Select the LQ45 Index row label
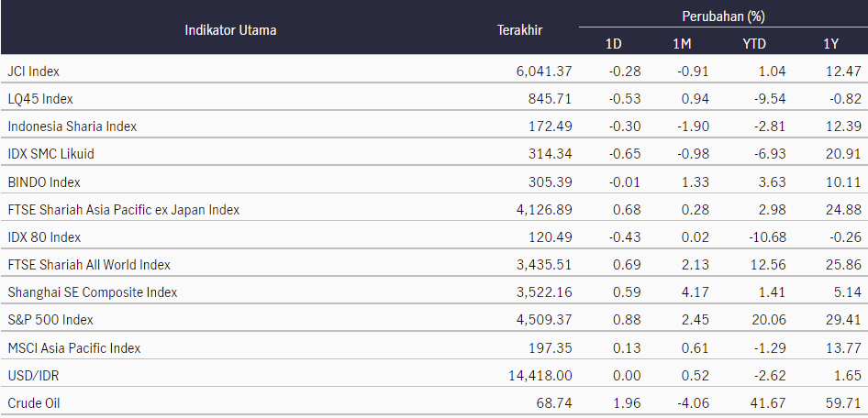868x418 pixels. [40, 99]
